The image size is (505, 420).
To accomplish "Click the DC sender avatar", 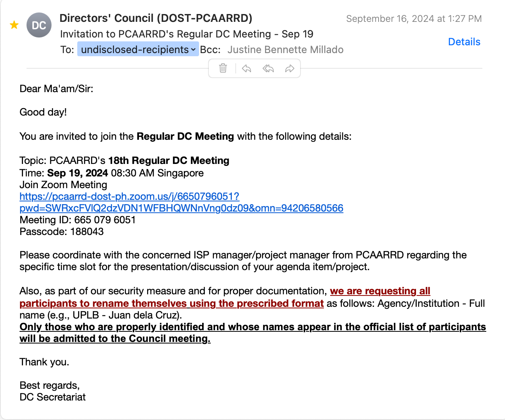I will click(x=39, y=25).
